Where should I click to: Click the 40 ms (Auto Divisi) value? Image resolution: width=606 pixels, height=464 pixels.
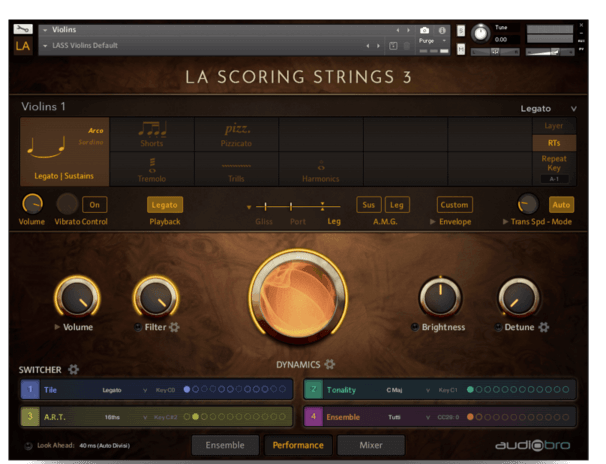(104, 445)
